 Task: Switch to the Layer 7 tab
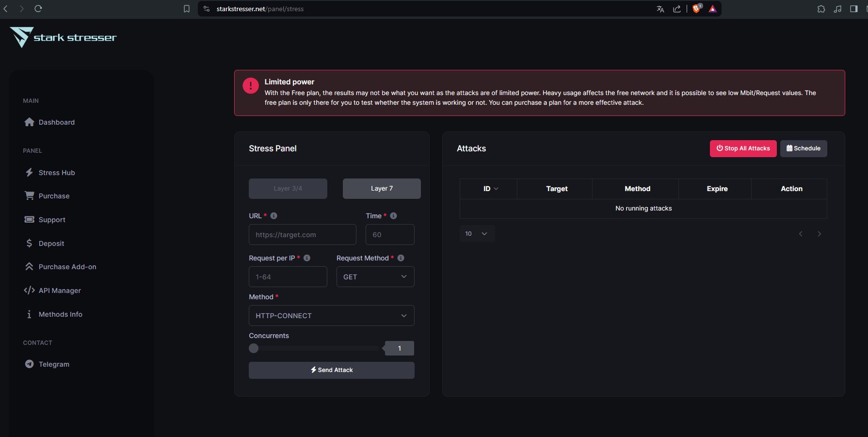tap(382, 189)
